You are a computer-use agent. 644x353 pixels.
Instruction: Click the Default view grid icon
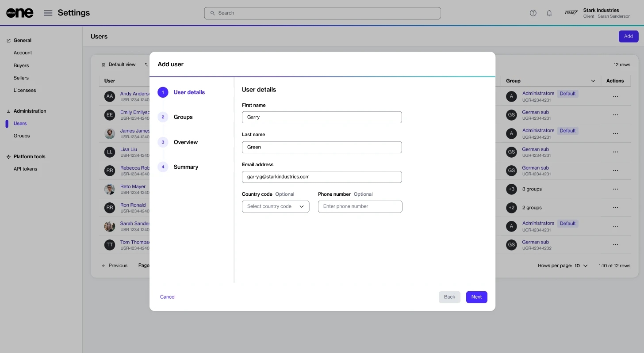tap(104, 65)
